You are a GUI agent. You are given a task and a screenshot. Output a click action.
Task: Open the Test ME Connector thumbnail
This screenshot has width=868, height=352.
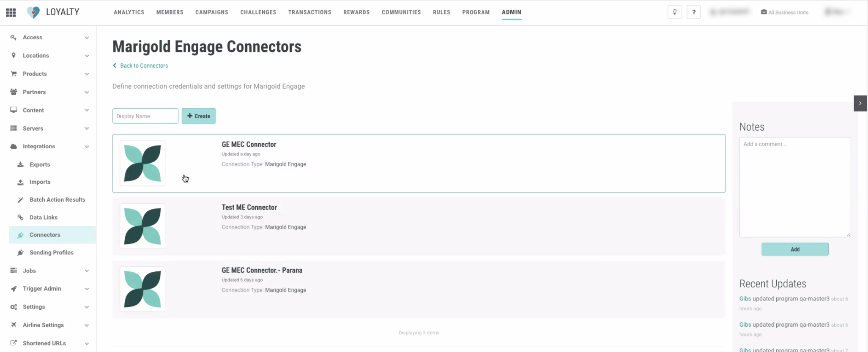click(x=142, y=226)
